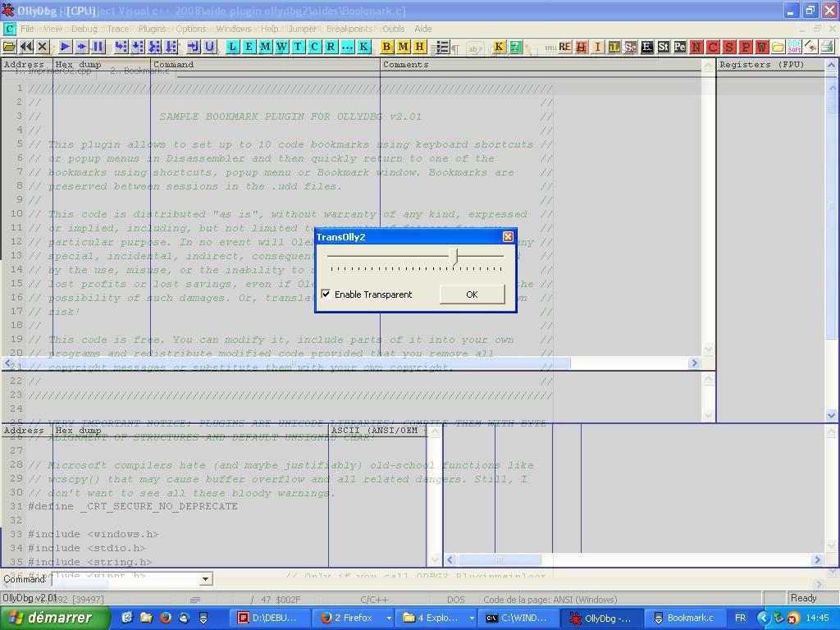Expand the Explorer taskbar group arrow
Viewport: 840px width, 630px height.
click(x=472, y=619)
